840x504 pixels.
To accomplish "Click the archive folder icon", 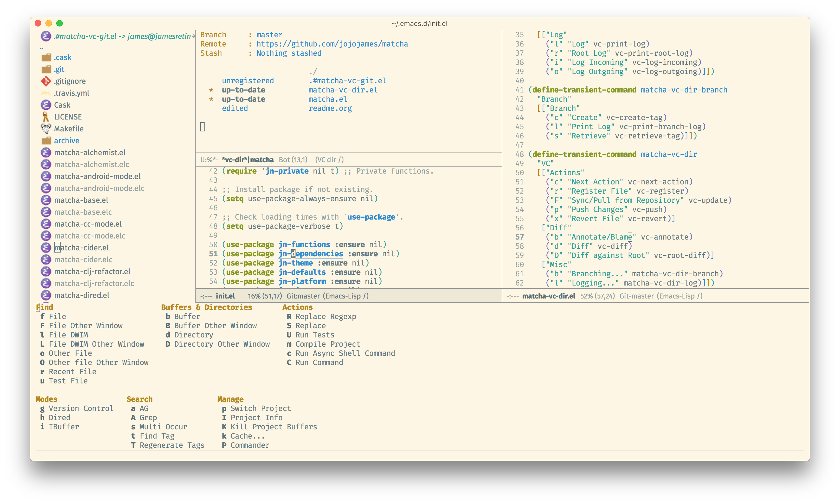I will tap(46, 141).
